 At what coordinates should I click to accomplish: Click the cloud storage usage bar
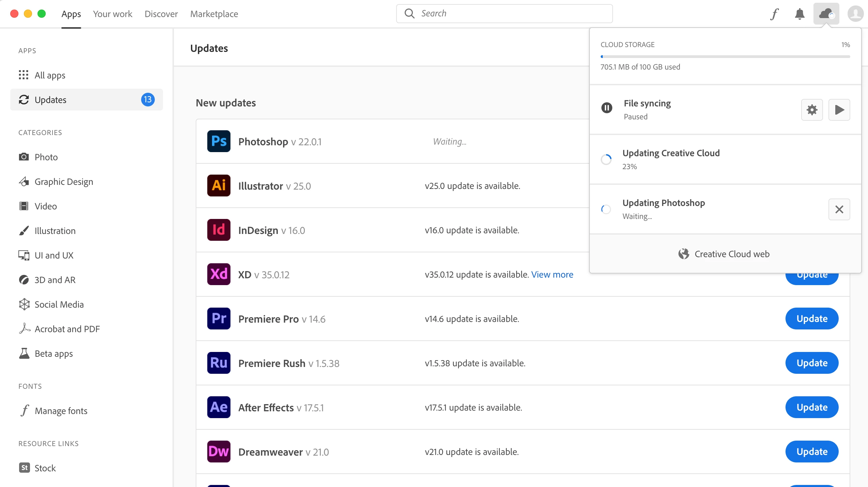coord(725,57)
